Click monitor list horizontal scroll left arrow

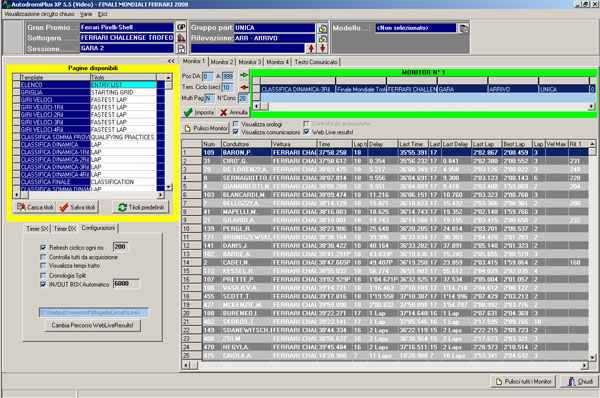click(256, 106)
